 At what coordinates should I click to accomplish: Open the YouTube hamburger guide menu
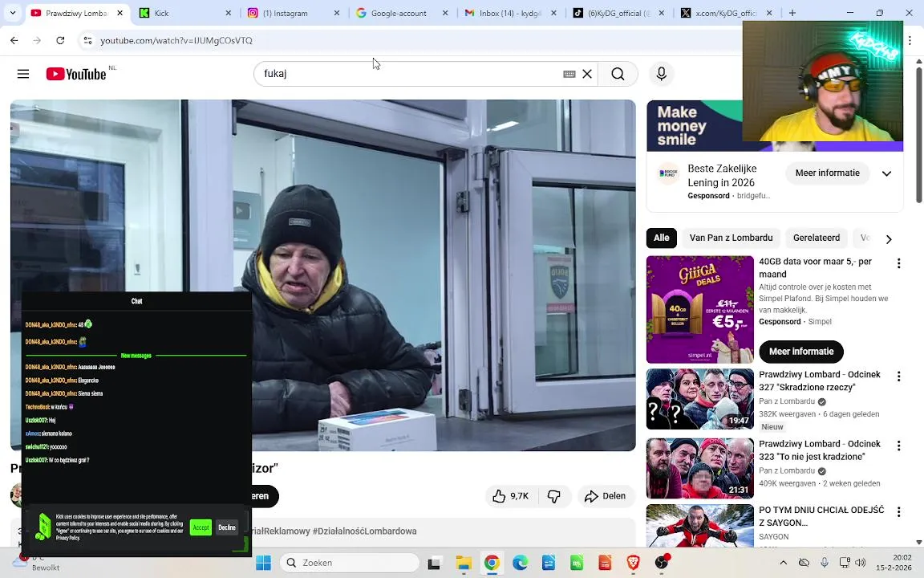point(23,74)
